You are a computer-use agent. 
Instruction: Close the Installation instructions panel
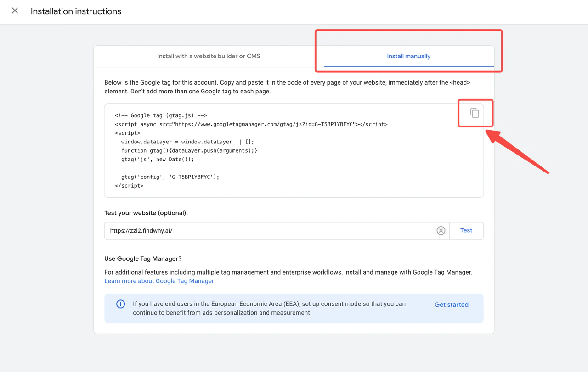pyautogui.click(x=15, y=11)
